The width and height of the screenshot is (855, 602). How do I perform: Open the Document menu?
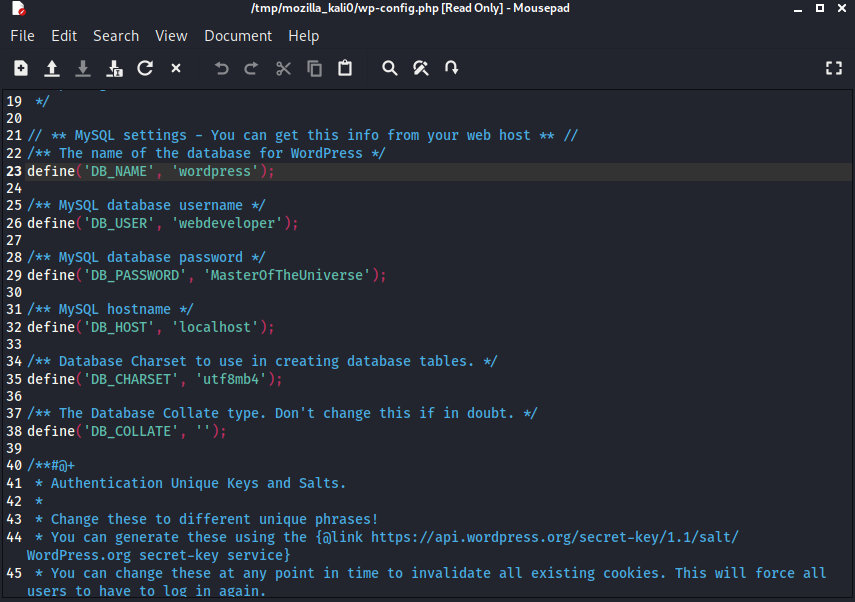[x=238, y=36]
